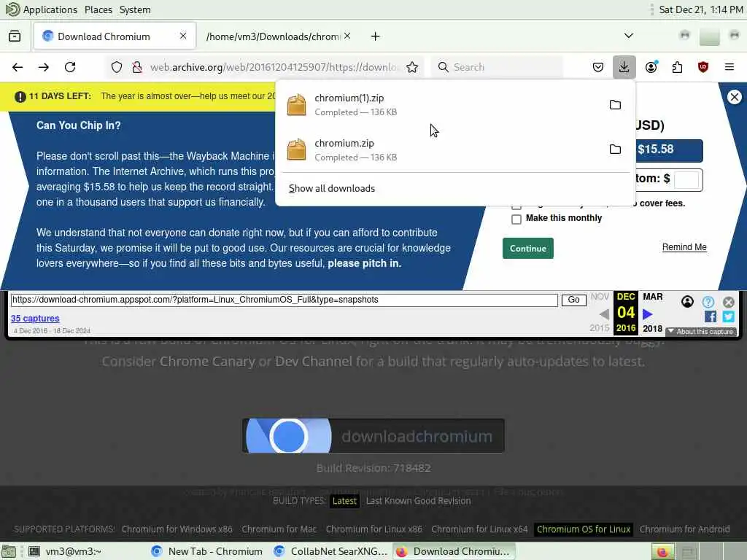
Task: Open the new tab plus button
Action: coord(376,36)
